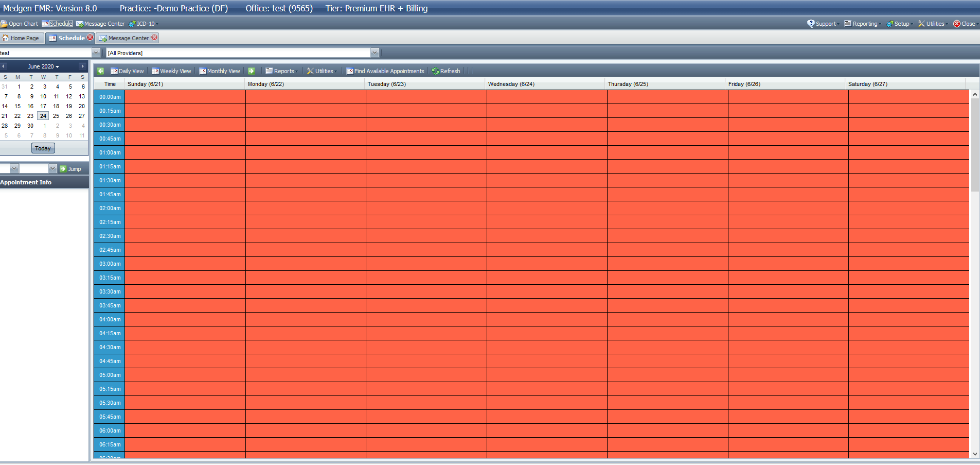Expand the office 'test' dropdown
The image size is (980, 465).
click(x=96, y=53)
